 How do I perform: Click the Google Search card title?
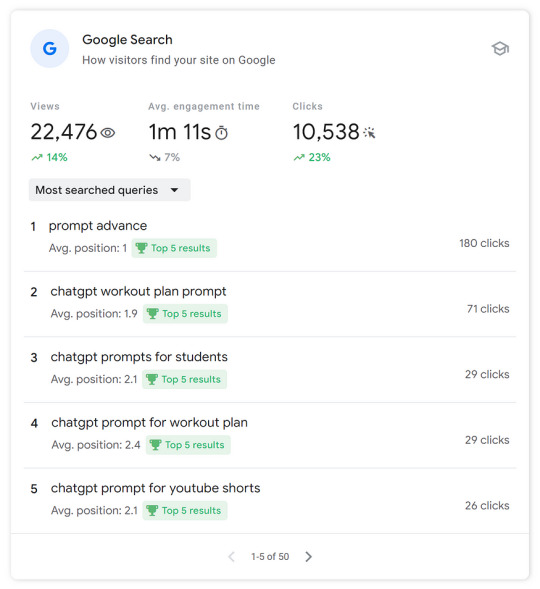click(x=127, y=39)
